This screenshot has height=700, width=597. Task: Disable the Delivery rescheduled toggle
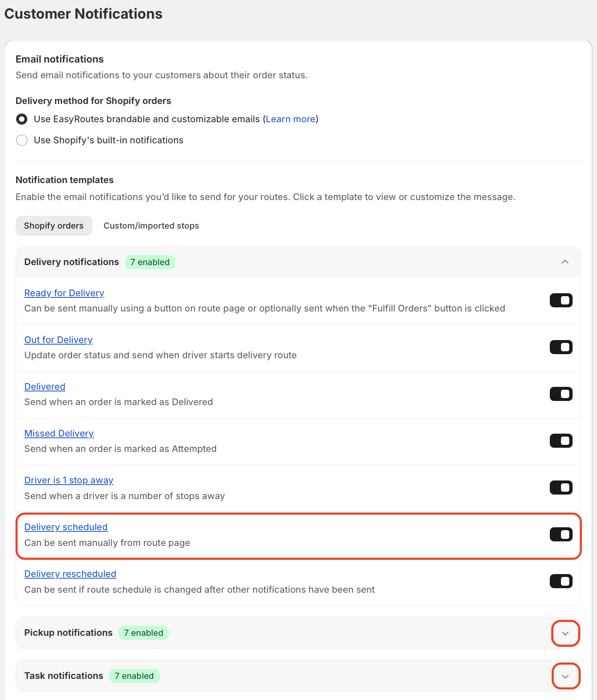pyautogui.click(x=561, y=581)
